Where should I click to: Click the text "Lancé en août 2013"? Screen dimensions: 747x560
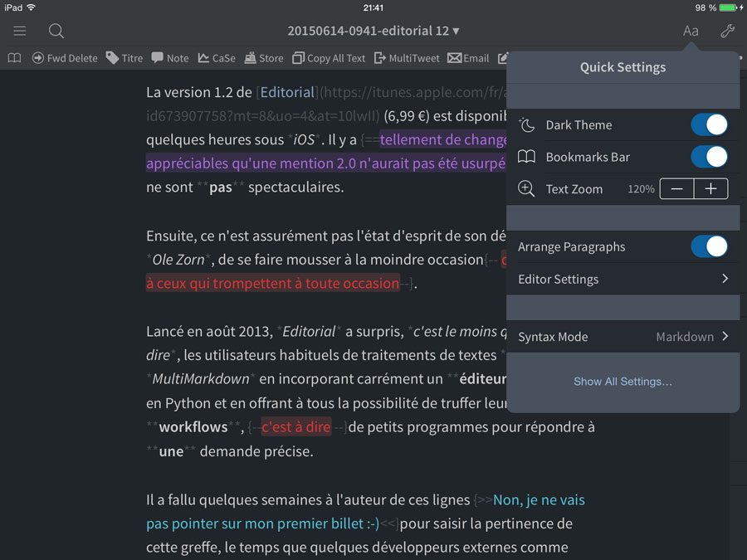pyautogui.click(x=208, y=331)
